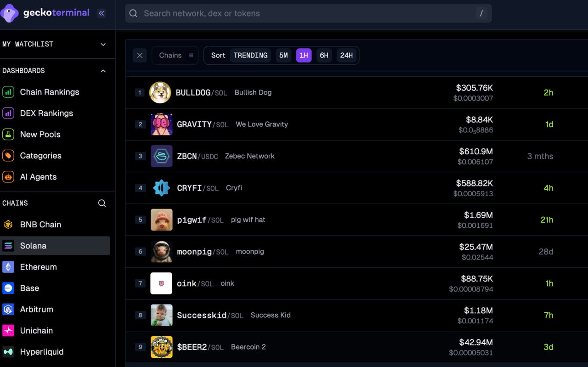
Task: Click the Ethereum logo icon
Action: [x=8, y=267]
